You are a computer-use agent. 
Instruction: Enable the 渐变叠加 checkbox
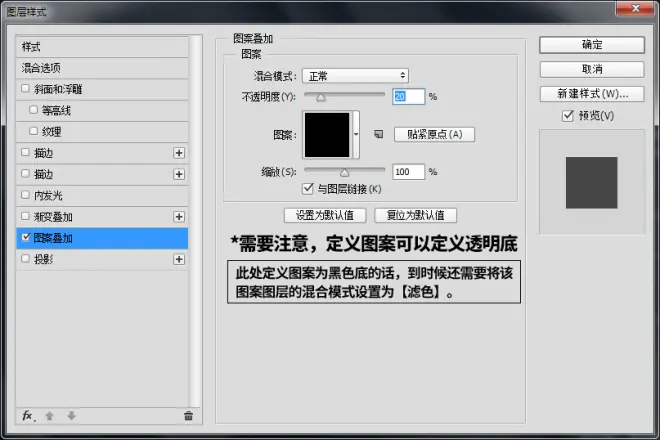(25, 216)
